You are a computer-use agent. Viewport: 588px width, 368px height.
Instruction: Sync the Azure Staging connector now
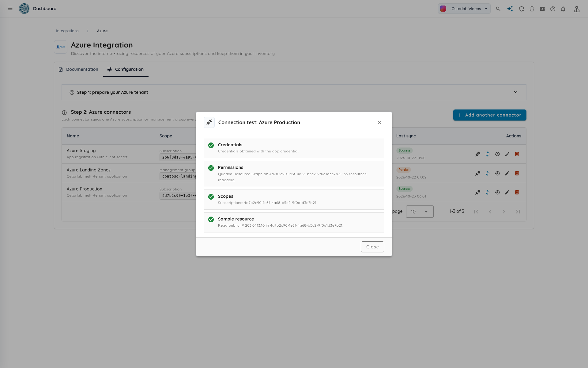(x=488, y=154)
